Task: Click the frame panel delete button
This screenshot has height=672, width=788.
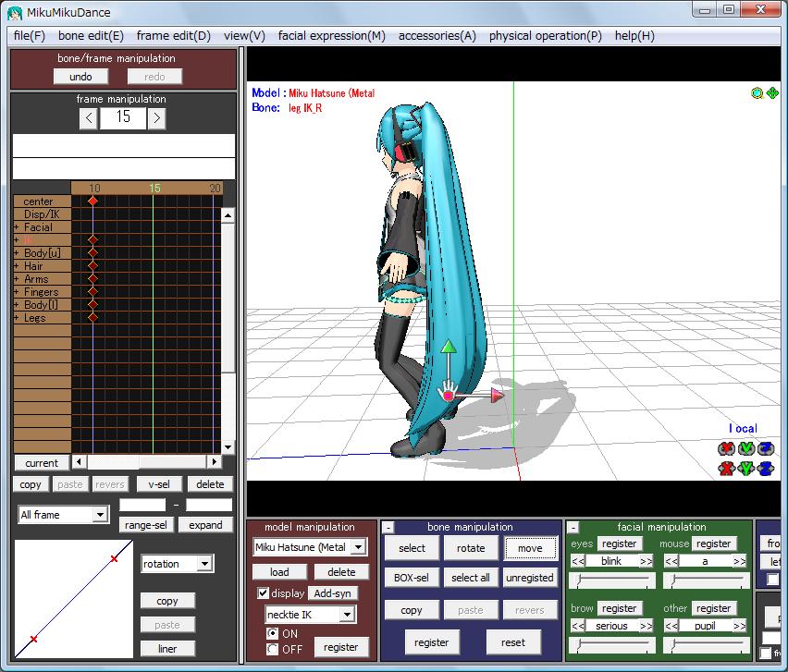Action: point(210,484)
